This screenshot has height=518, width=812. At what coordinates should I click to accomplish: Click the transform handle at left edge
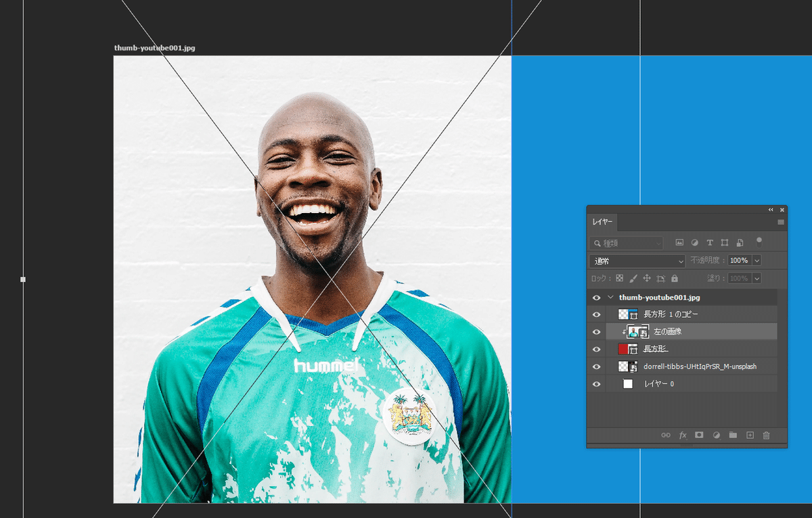coord(23,279)
